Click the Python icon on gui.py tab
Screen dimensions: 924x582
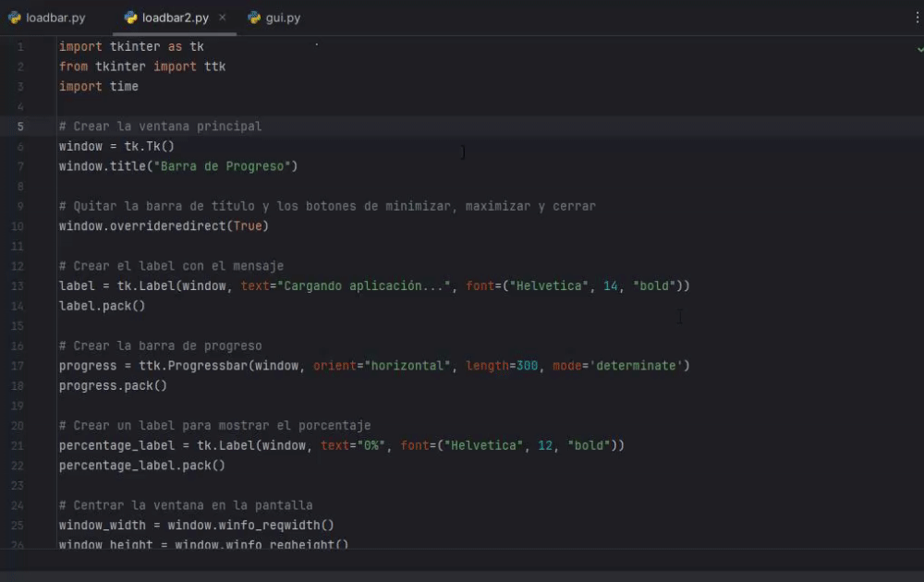[x=254, y=18]
